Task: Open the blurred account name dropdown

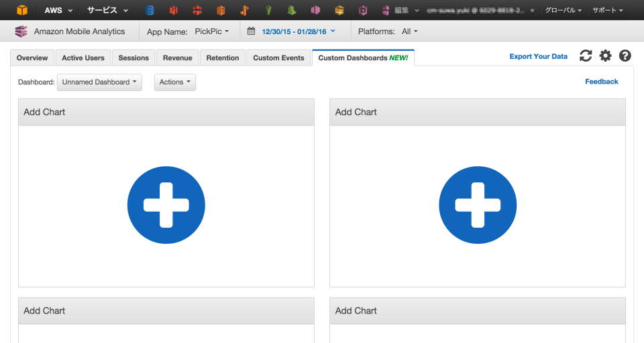Action: point(480,10)
